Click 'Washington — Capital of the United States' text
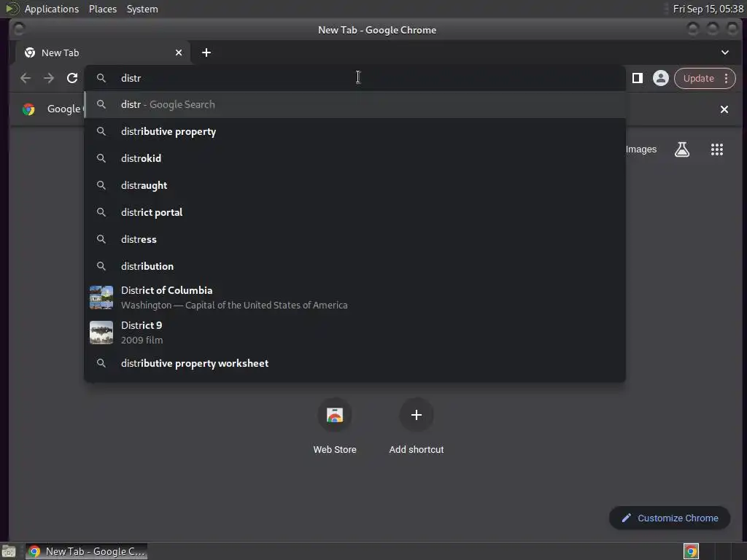This screenshot has height=560, width=747. [x=234, y=306]
